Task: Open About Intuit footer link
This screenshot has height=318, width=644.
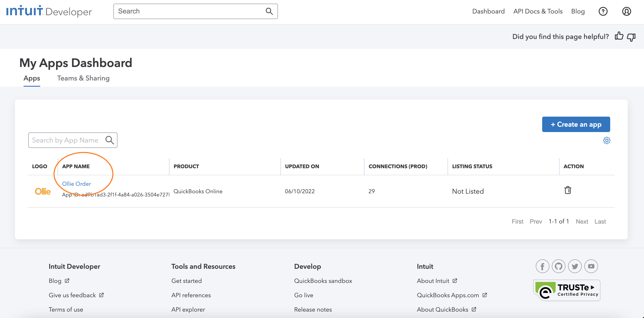Action: point(437,281)
